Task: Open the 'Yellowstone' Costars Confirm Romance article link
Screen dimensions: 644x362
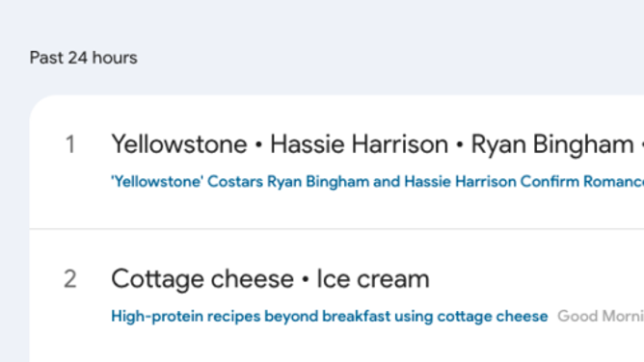Action: tap(378, 181)
